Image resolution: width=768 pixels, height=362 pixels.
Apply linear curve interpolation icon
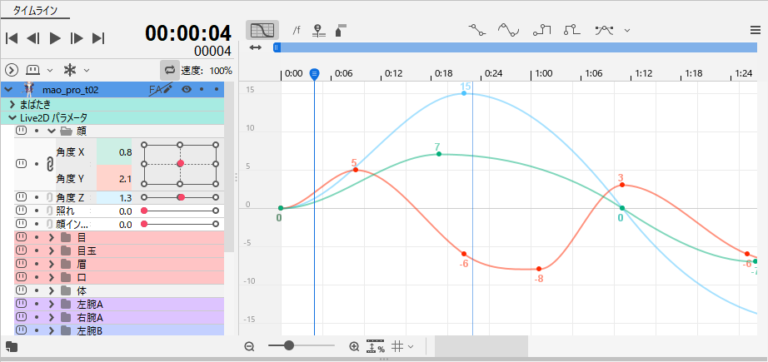477,30
